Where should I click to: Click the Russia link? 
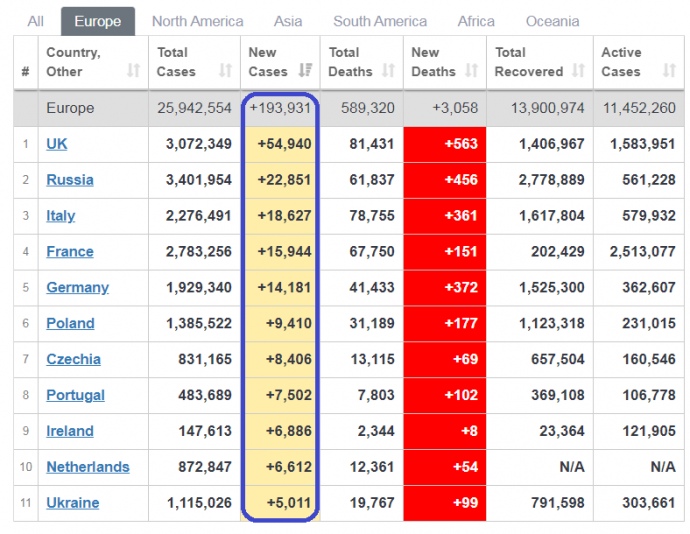point(70,180)
